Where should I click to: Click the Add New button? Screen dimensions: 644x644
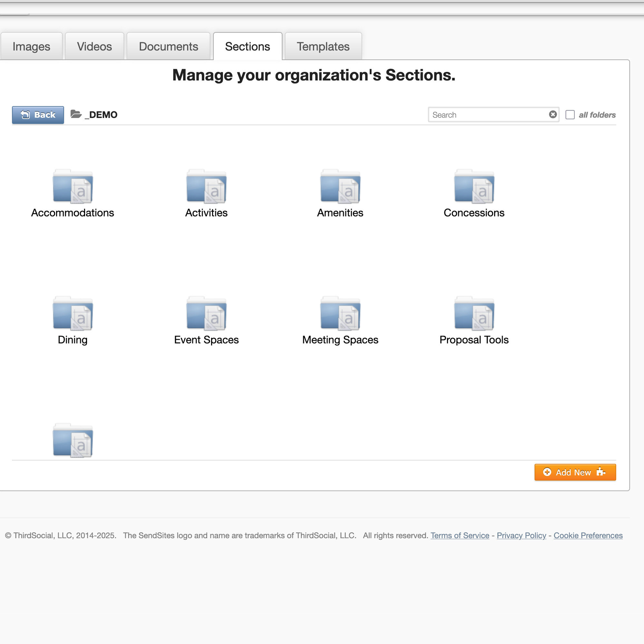click(x=575, y=472)
